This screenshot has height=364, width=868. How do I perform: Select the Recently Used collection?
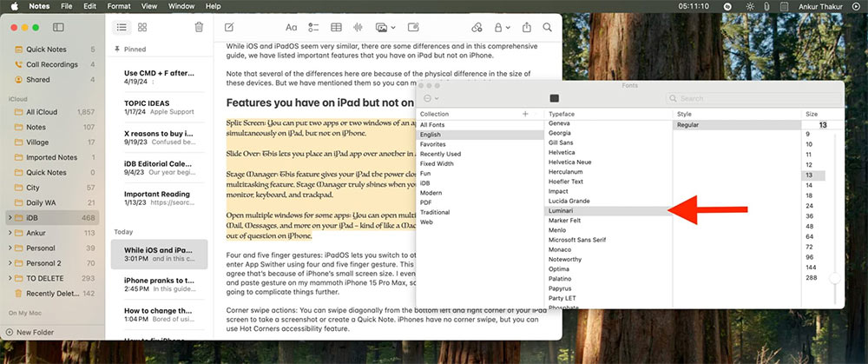479,154
